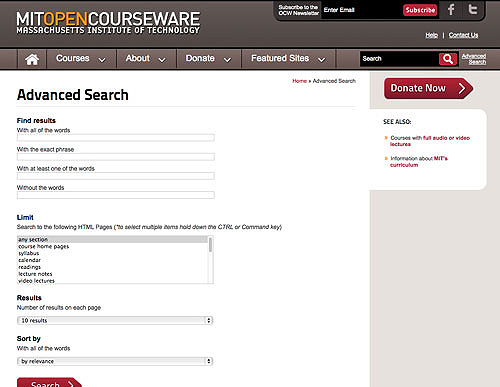Focus the 'With the exact phrase' field
500x387 pixels.
point(116,157)
